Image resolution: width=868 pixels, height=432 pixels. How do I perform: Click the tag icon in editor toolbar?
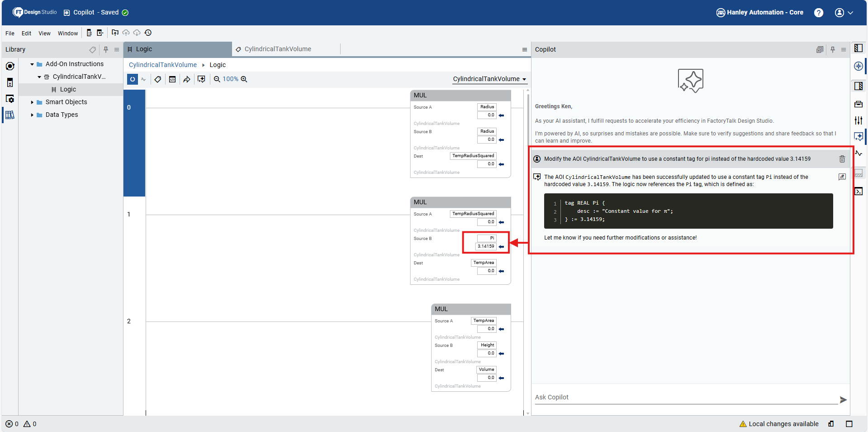coord(158,79)
